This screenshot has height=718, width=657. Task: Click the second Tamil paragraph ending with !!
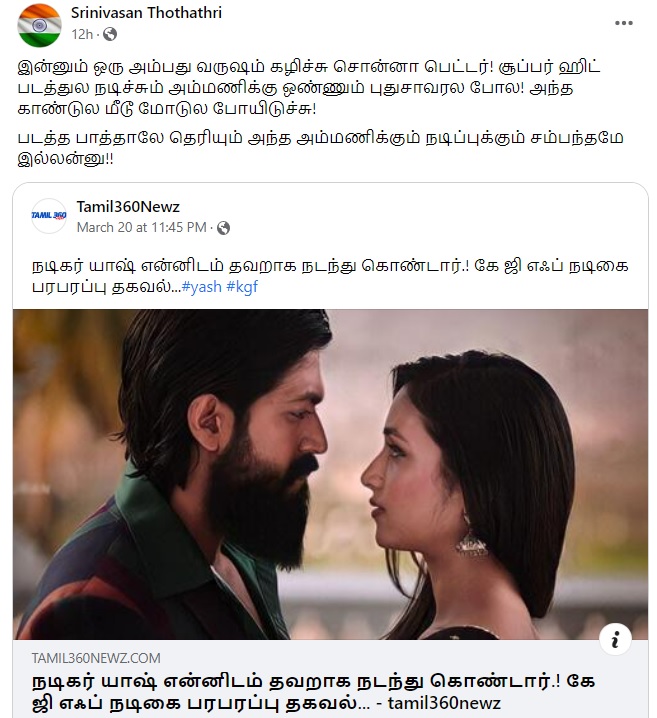320,148
